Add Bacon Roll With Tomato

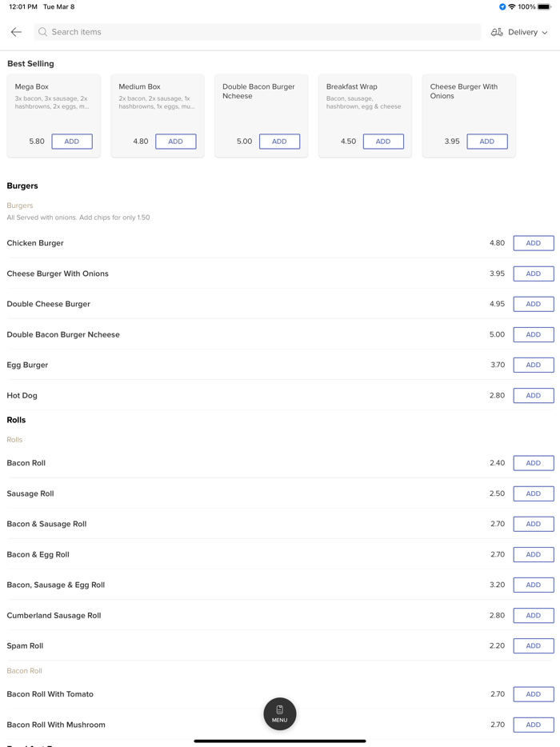534,694
